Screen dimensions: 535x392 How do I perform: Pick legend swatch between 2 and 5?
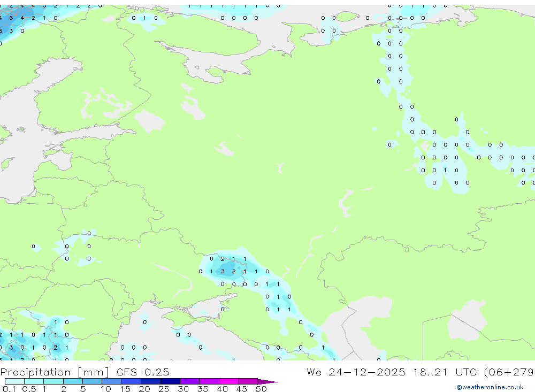pyautogui.click(x=73, y=381)
